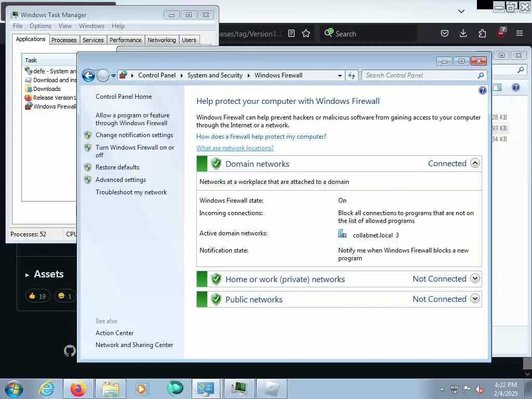
Task: Click collabnet.local network icon
Action: point(342,233)
